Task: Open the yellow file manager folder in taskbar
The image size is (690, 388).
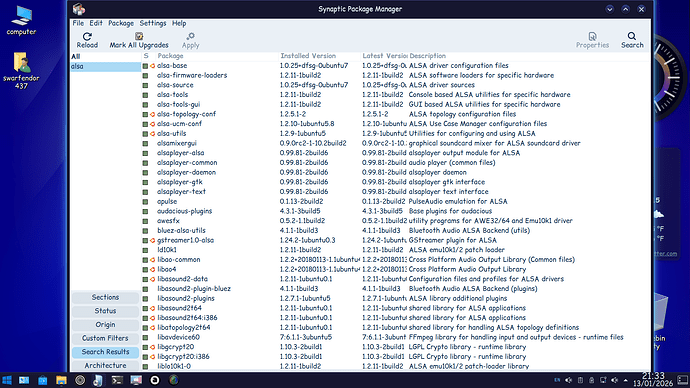Action: pyautogui.click(x=61, y=380)
